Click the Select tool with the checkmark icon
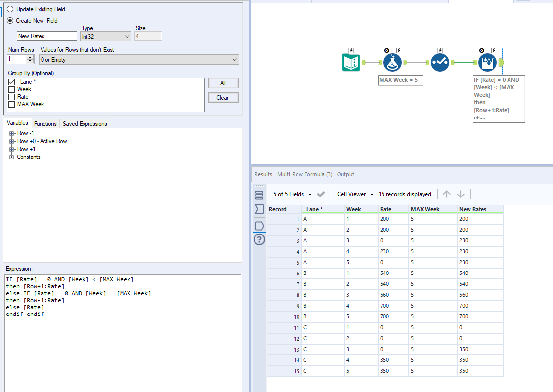The width and height of the screenshot is (553, 392). tap(440, 63)
